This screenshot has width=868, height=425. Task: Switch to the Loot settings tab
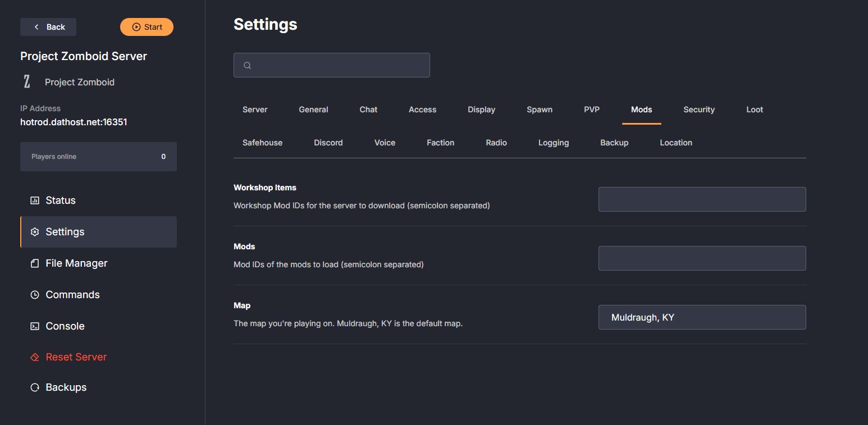click(x=755, y=109)
